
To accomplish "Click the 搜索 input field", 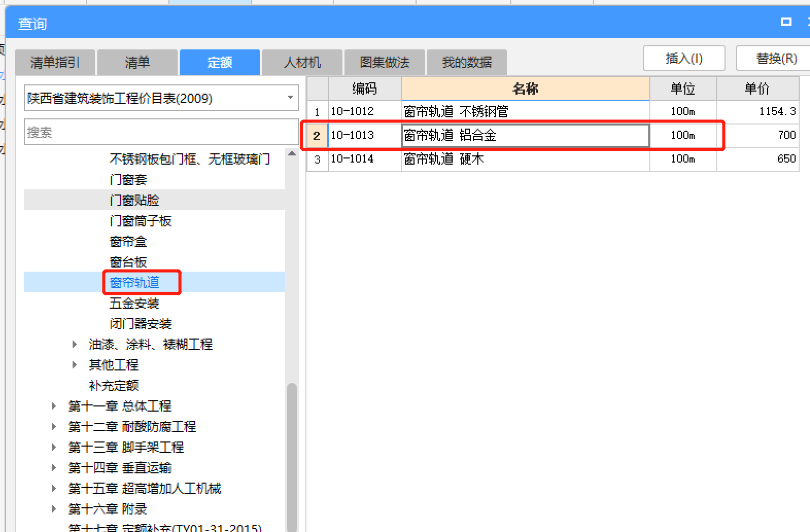I will point(162,132).
